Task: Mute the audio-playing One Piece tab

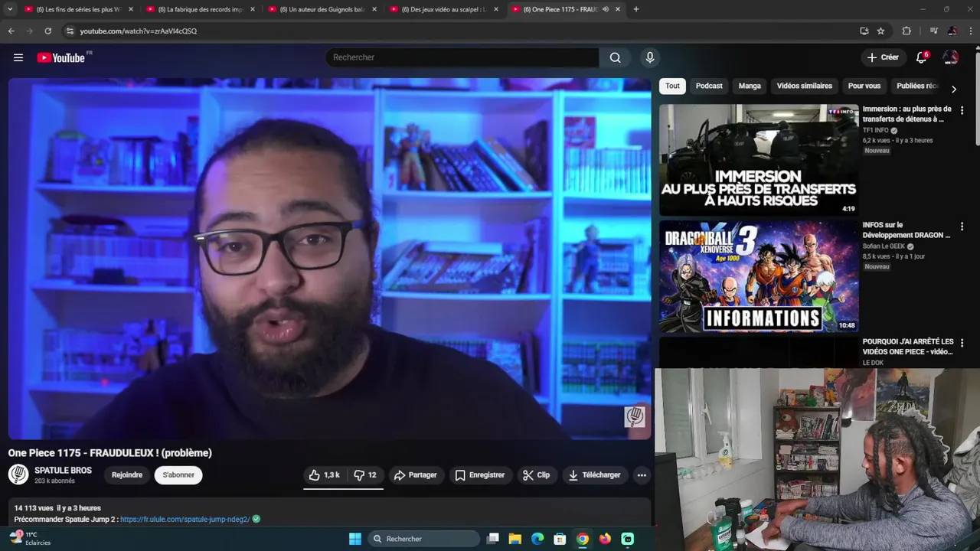Action: click(x=605, y=9)
